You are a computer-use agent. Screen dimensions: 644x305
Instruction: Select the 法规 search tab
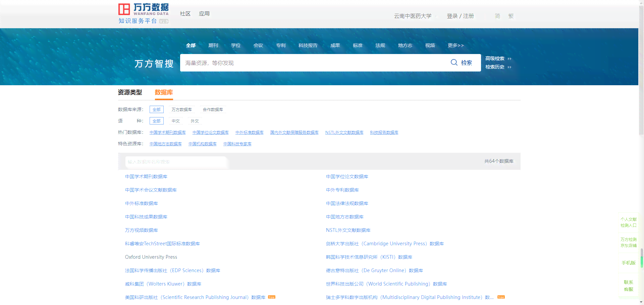(x=380, y=45)
